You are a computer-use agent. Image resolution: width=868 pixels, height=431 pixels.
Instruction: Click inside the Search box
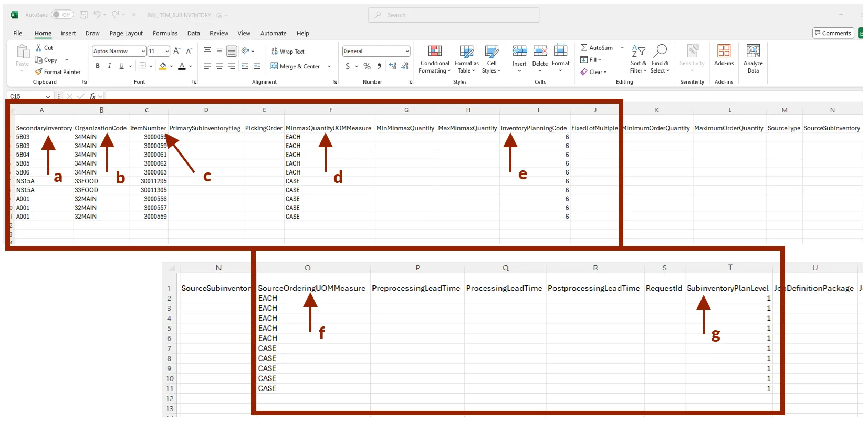click(454, 15)
